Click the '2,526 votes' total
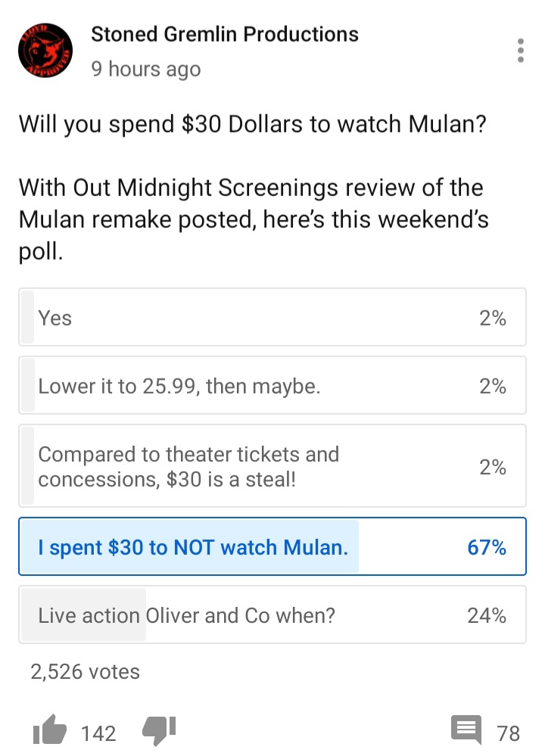Image resolution: width=545 pixels, height=756 pixels. [x=85, y=672]
